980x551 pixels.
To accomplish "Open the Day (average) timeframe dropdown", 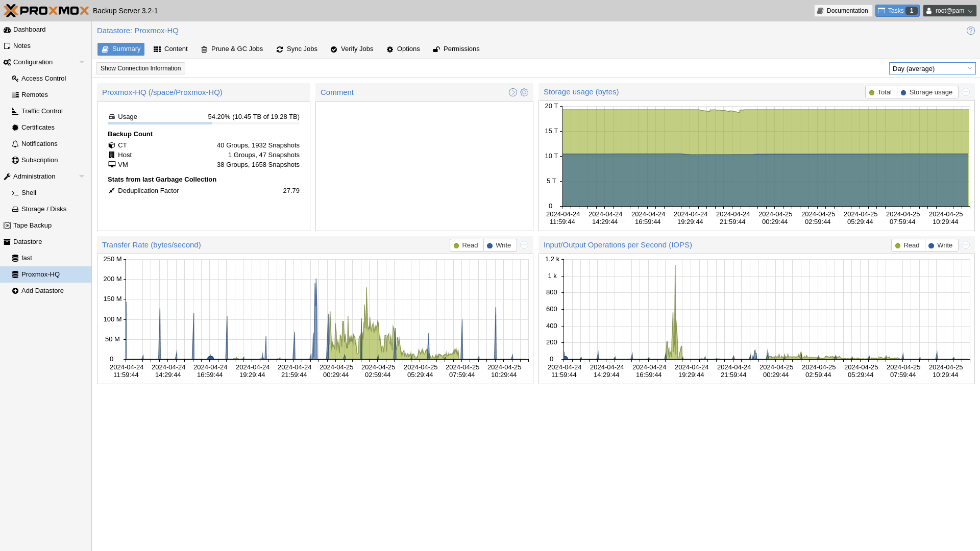I will 932,68.
